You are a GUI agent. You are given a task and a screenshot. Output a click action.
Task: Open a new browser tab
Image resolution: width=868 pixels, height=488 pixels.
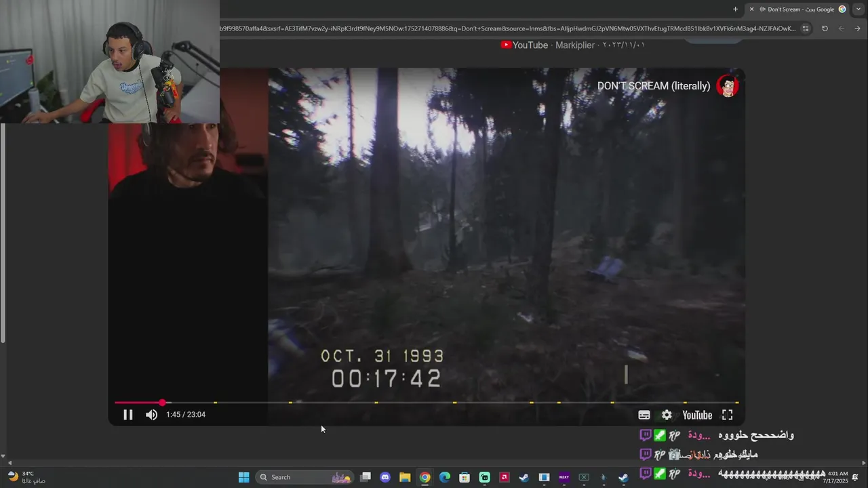point(735,9)
